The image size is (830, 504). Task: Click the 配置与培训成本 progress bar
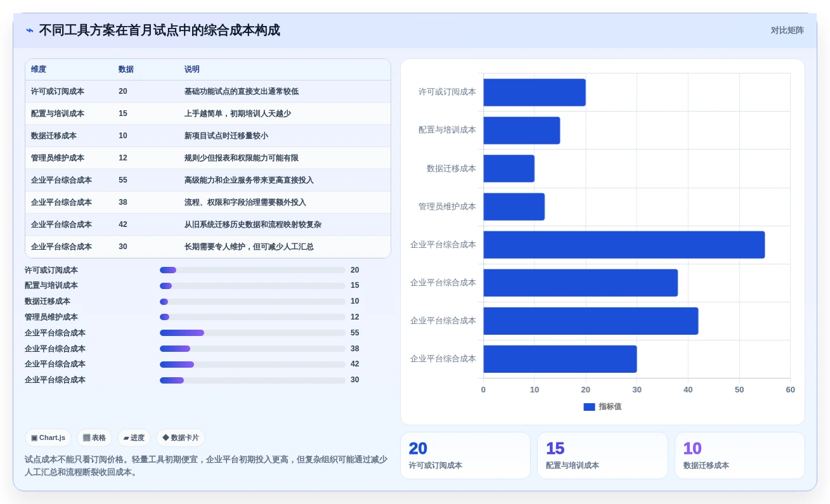coord(252,286)
